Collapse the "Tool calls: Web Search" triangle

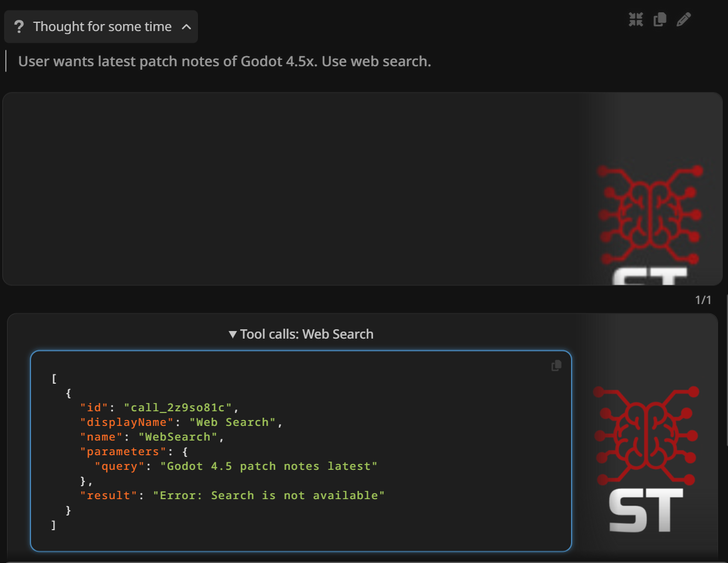click(233, 335)
